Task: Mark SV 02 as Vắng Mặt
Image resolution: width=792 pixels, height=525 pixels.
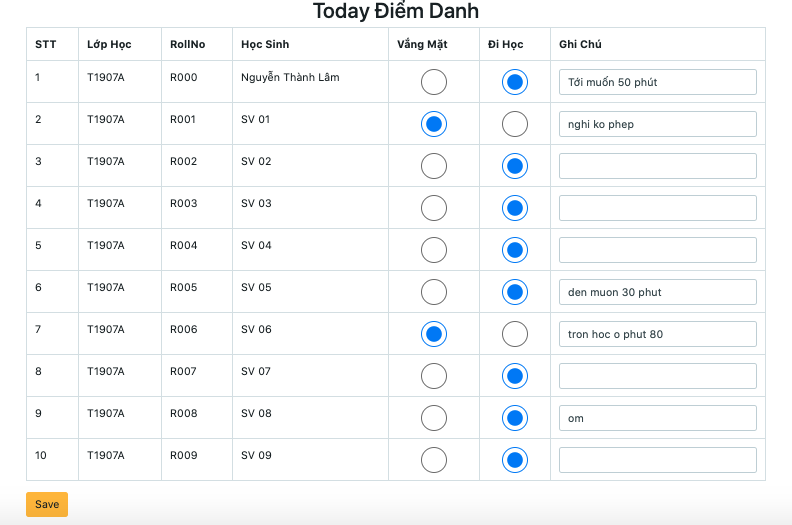Action: coord(434,166)
